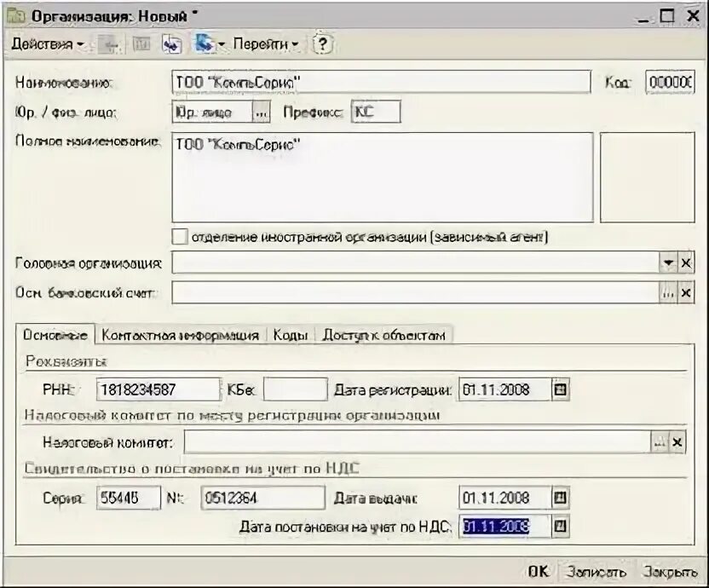
Task: Open the Действия menu
Action: click(48, 44)
